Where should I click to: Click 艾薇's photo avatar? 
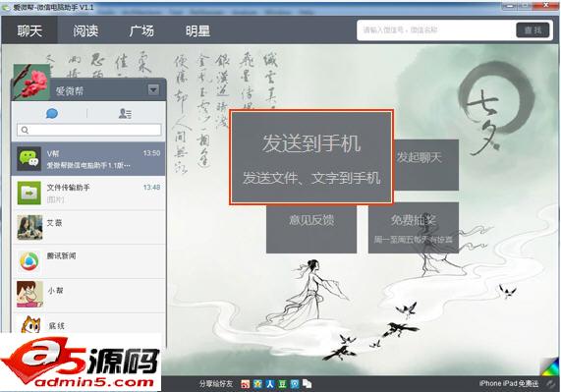tap(29, 227)
